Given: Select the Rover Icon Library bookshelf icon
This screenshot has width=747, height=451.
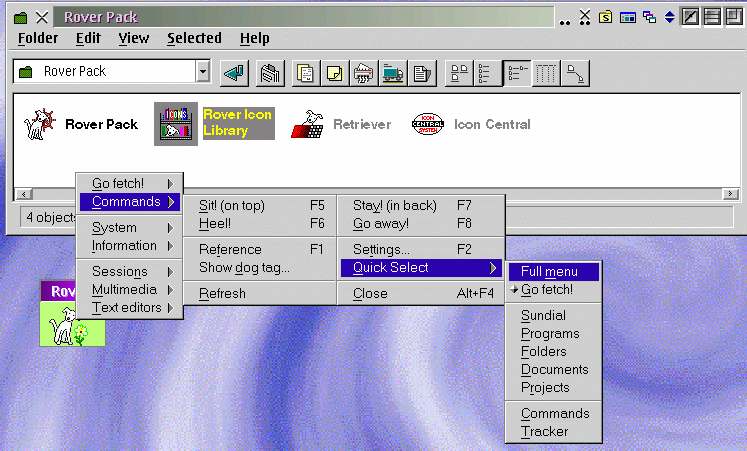Looking at the screenshot, I should (176, 124).
